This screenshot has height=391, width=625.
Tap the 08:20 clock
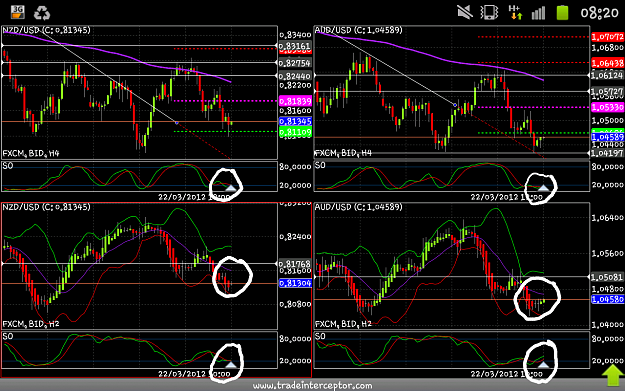(599, 13)
